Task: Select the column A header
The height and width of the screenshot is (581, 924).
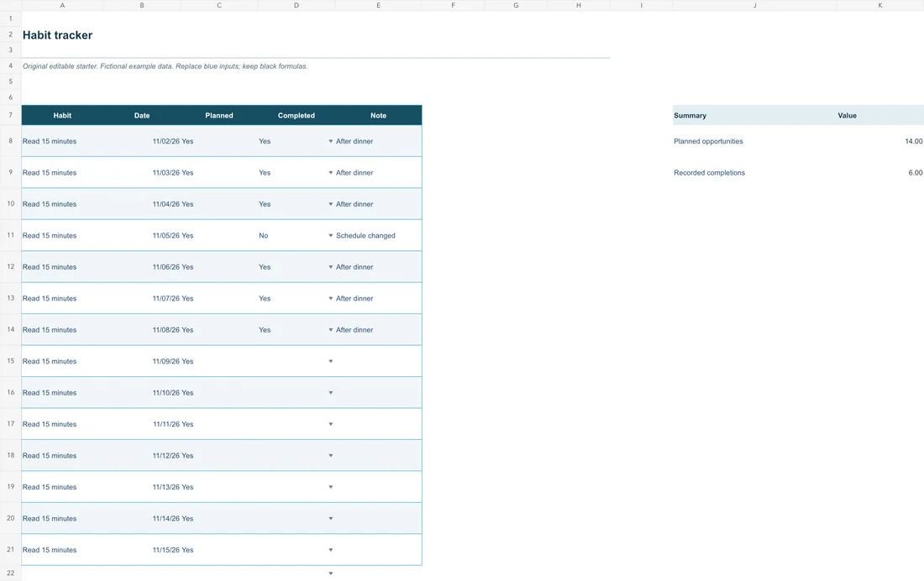Action: (x=62, y=5)
